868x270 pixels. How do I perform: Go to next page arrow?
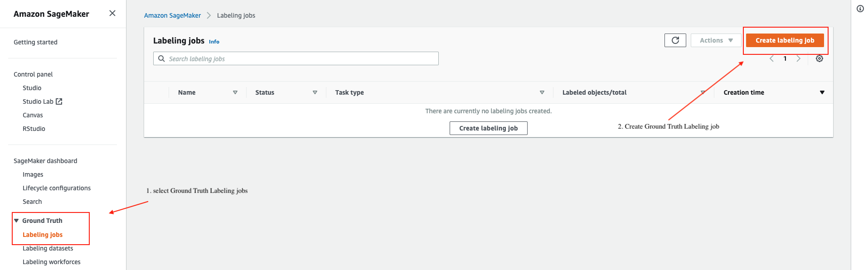click(798, 58)
